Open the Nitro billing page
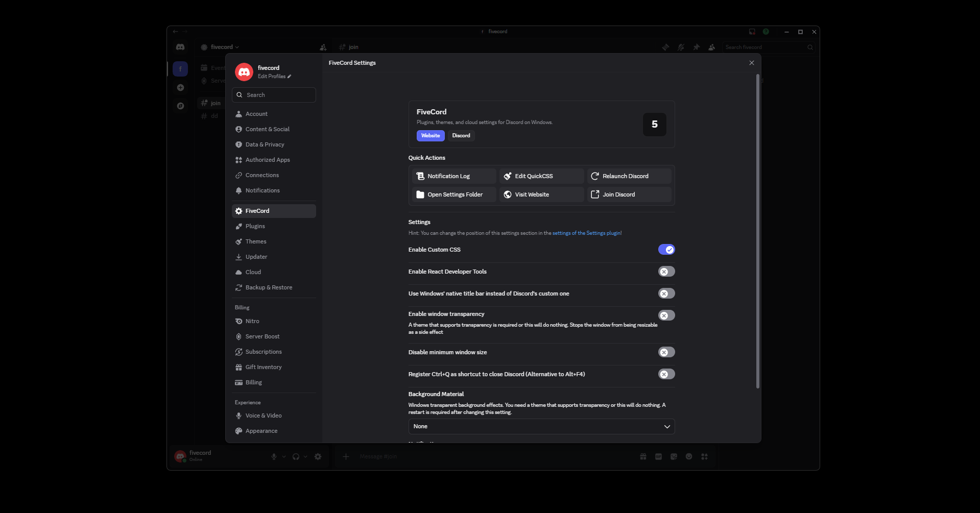Image resolution: width=980 pixels, height=513 pixels. tap(274, 321)
